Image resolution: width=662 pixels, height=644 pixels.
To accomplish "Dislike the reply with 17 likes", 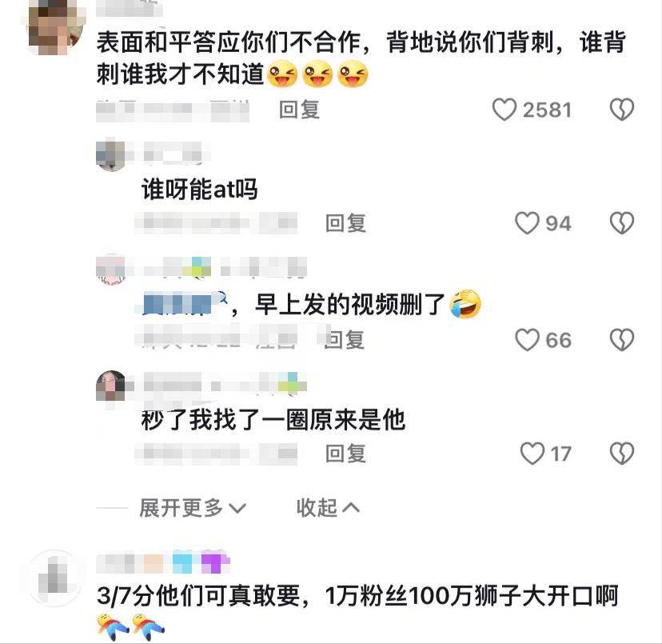I will [622, 454].
